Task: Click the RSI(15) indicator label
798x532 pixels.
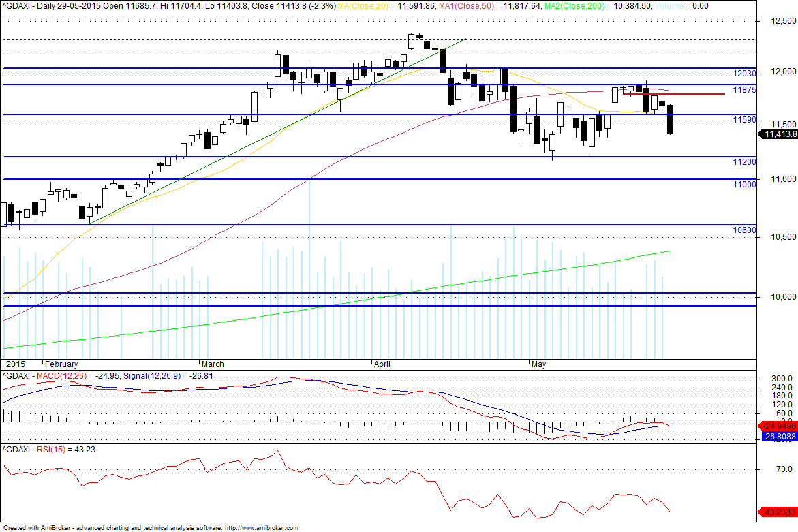Action: point(51,450)
